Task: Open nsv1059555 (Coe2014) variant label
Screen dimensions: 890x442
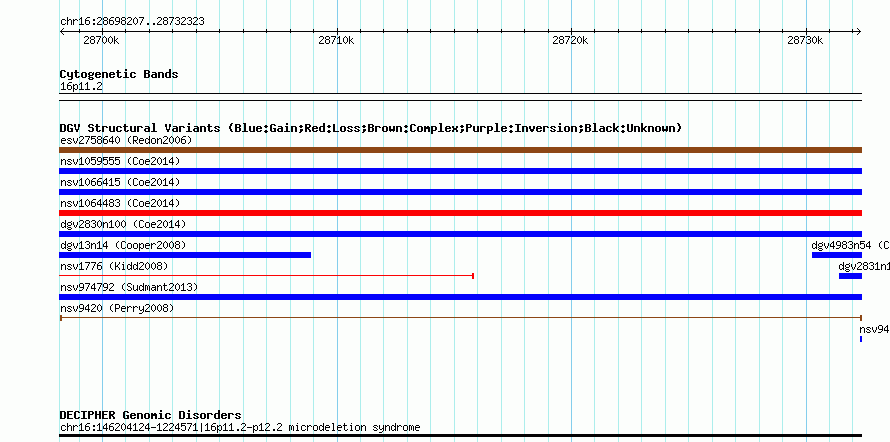Action: (x=120, y=161)
